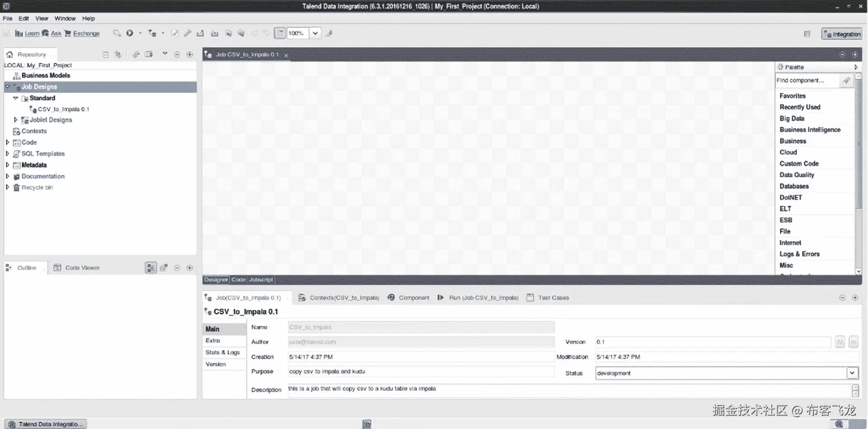This screenshot has height=429, width=868.
Task: Click the Talend Data Integration taskbar button
Action: pyautogui.click(x=46, y=424)
